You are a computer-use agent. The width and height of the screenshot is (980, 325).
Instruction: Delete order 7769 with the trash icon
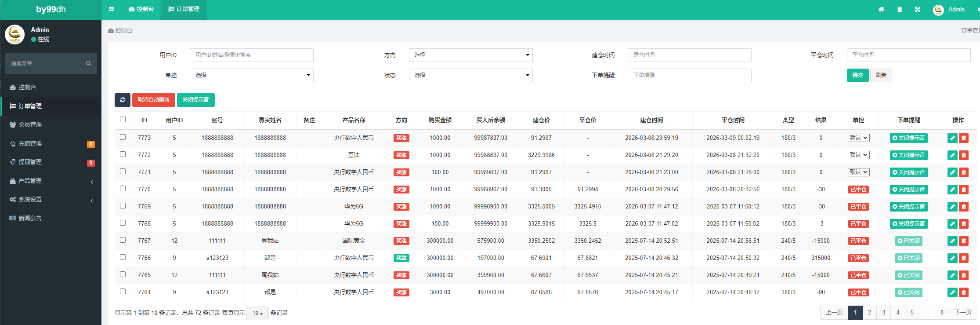pyautogui.click(x=964, y=207)
